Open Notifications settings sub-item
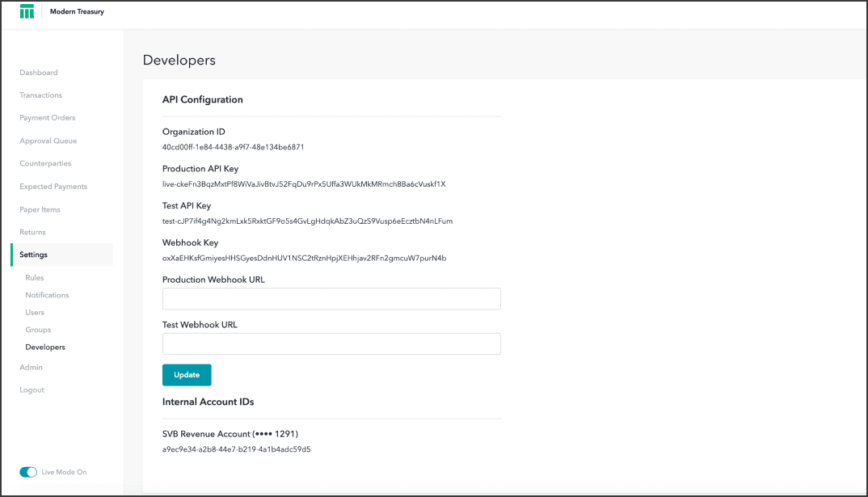 click(47, 295)
